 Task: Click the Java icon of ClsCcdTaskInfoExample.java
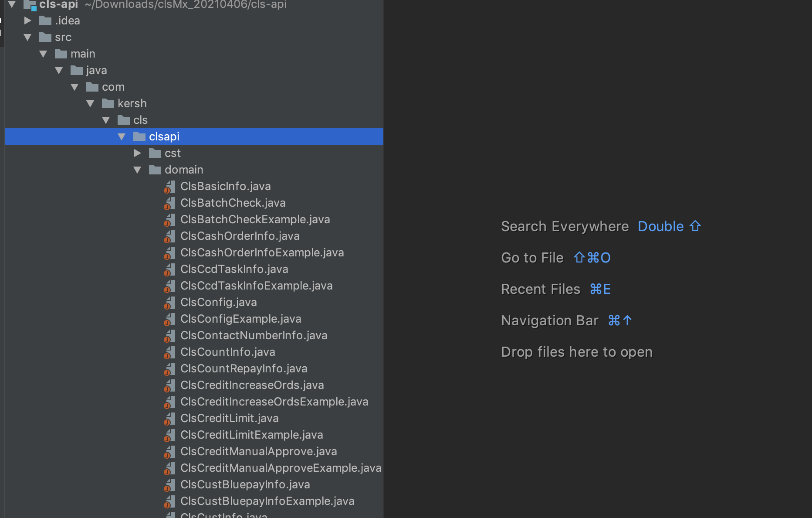click(169, 286)
